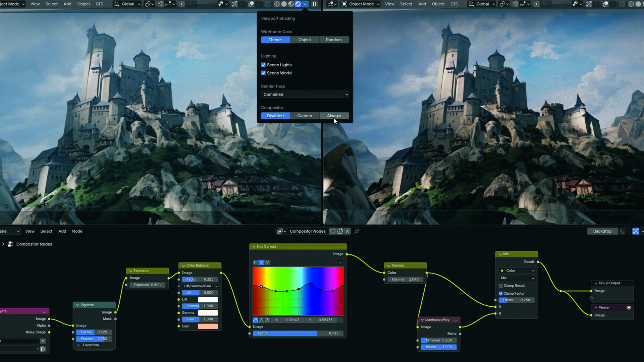Open Global orientation dropdown in left viewport
This screenshot has width=644, height=362.
point(127,4)
